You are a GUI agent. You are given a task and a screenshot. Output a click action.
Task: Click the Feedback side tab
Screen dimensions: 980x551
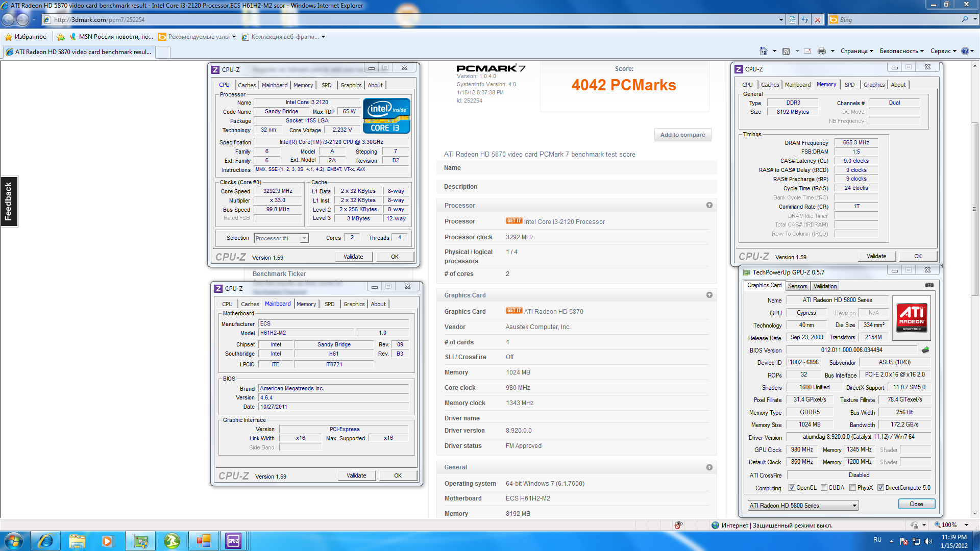point(9,202)
